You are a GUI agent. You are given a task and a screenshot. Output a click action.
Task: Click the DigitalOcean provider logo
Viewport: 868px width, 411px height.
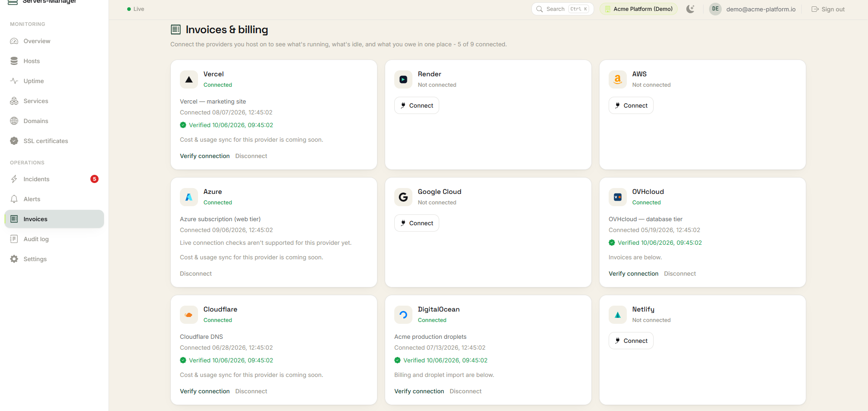pos(403,315)
